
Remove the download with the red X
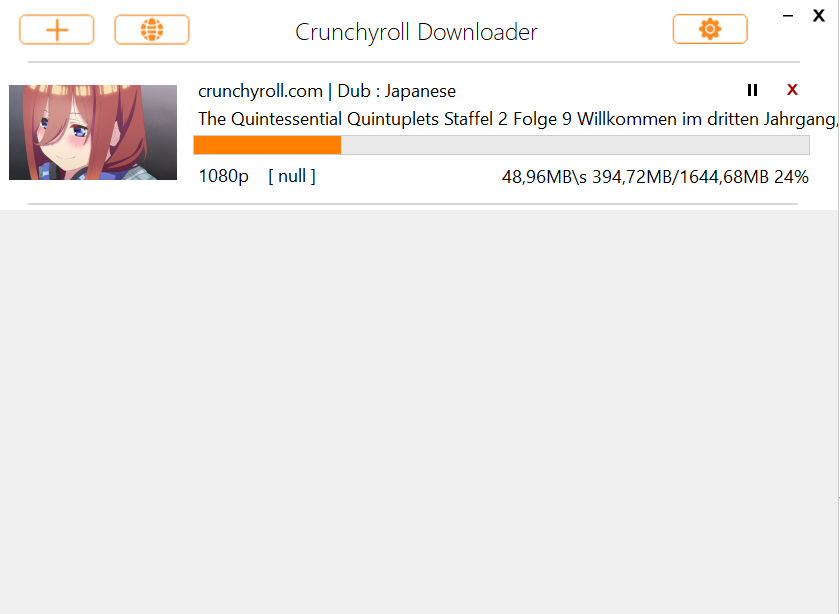tap(792, 89)
